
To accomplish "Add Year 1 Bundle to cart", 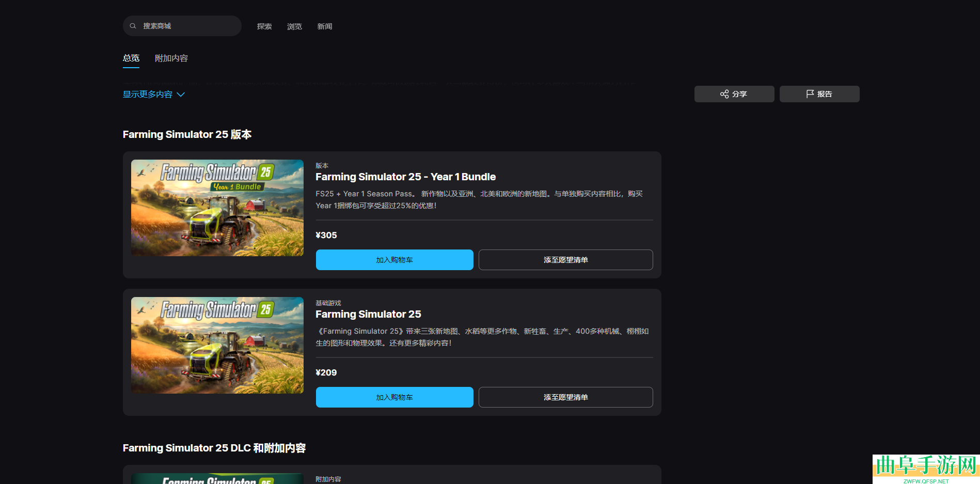I will pos(394,260).
